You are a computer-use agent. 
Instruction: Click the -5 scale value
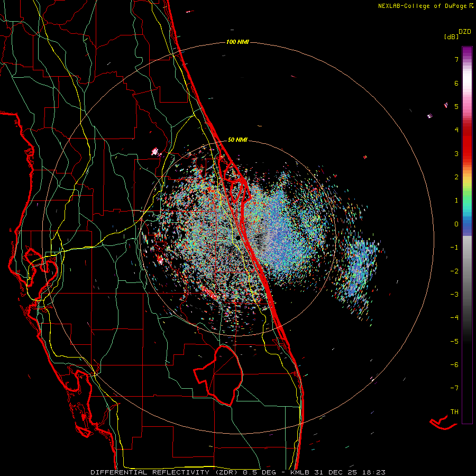pos(454,342)
